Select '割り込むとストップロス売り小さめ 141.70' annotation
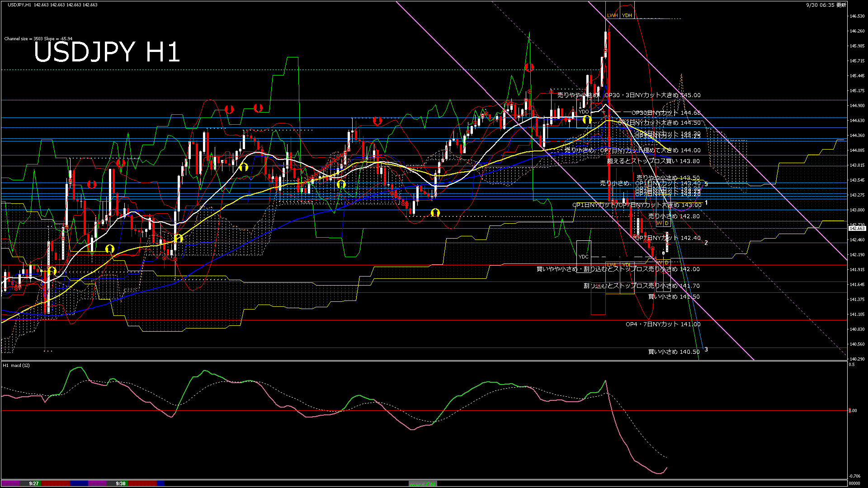868x488 pixels. coord(642,286)
